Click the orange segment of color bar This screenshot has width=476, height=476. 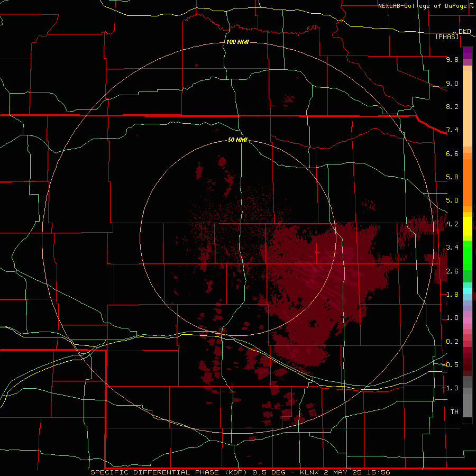click(x=467, y=182)
